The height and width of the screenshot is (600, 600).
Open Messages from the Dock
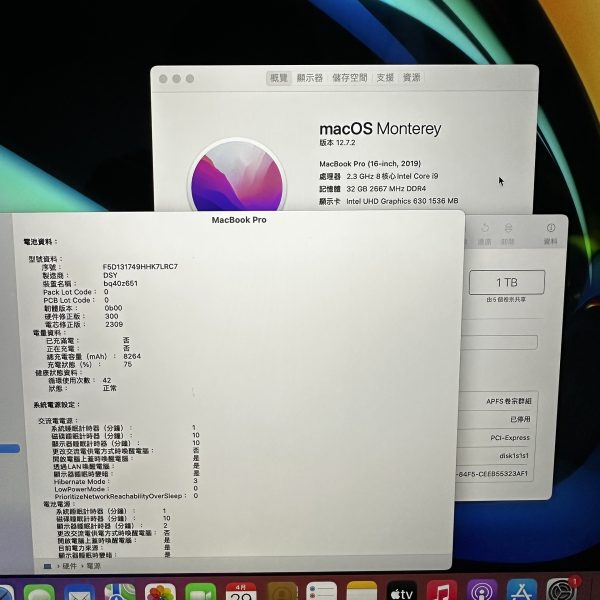(x=39, y=592)
